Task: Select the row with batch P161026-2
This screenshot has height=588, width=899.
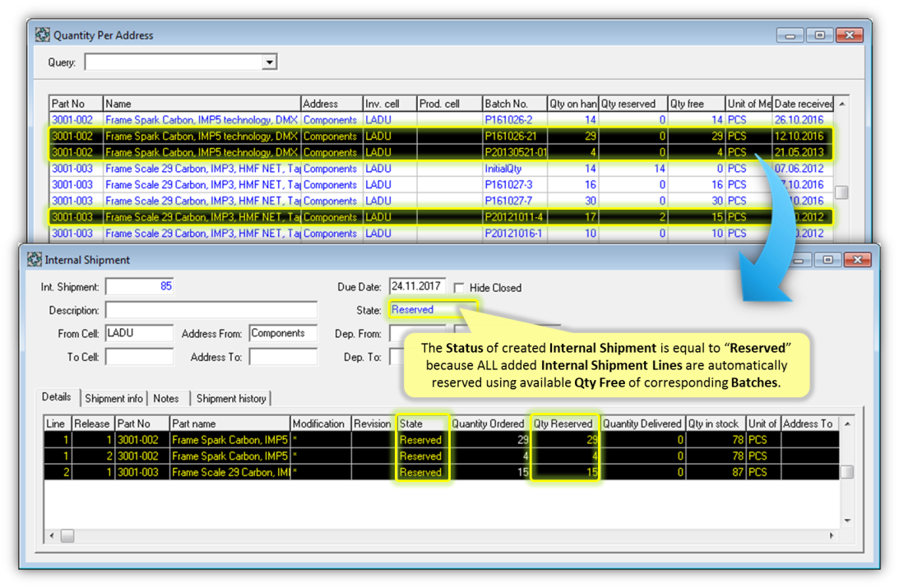Action: (x=440, y=120)
